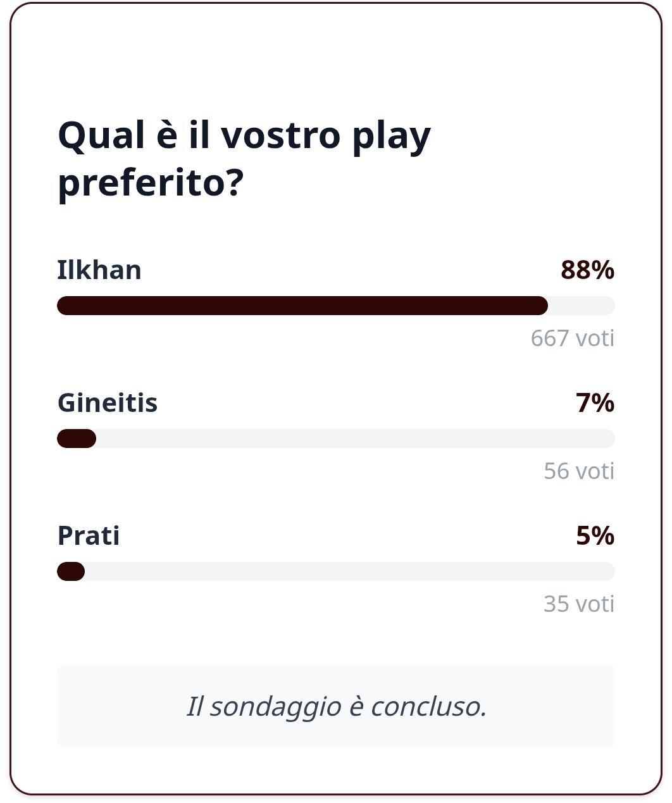Click the 7% result percentage
Viewport: 672px width, 803px height.
[x=595, y=403]
